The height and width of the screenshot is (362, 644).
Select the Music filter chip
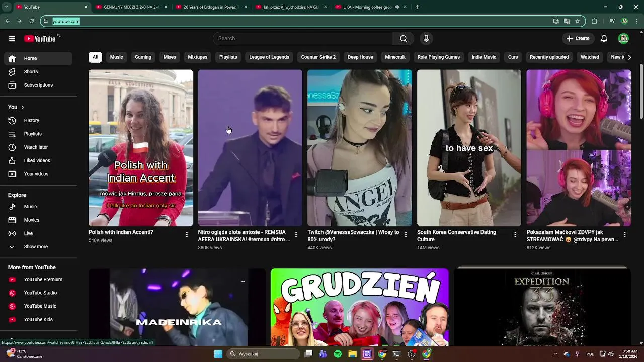(116, 57)
